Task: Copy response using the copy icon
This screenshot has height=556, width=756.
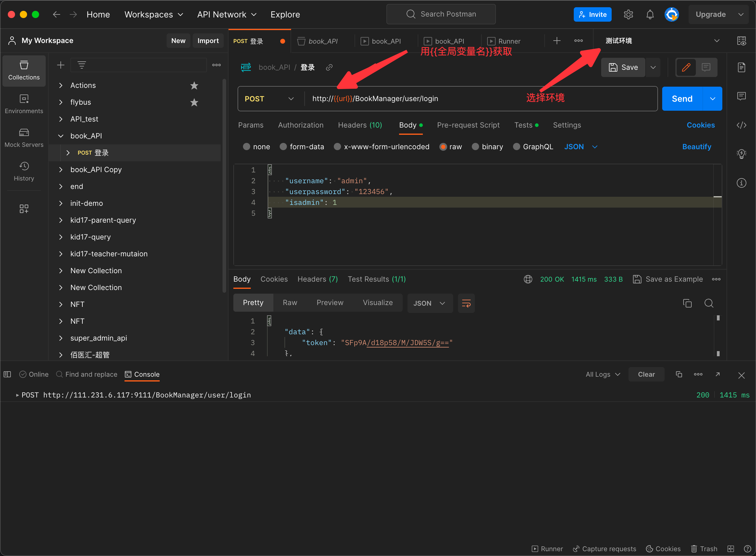Action: 687,303
